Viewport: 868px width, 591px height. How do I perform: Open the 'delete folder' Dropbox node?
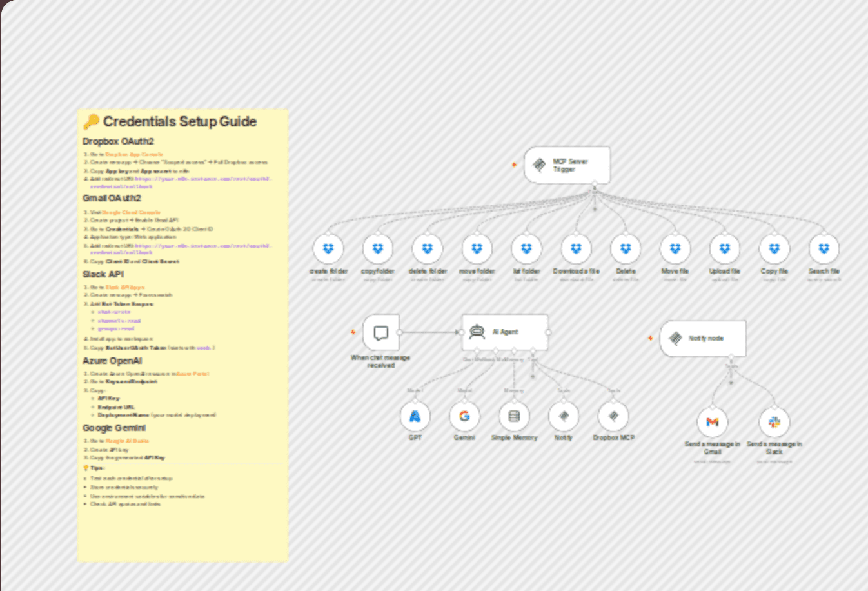[428, 248]
